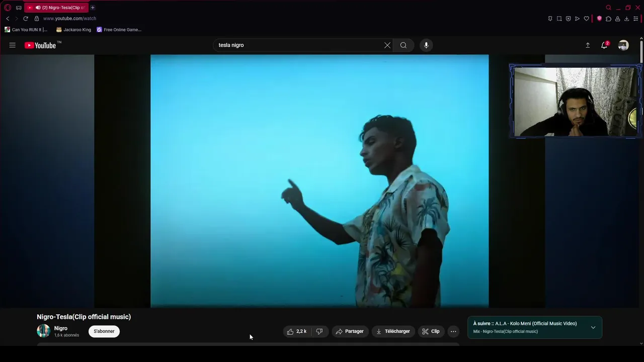Viewport: 644px width, 362px height.
Task: Open the GX Corner gamepad icon
Action: pyautogui.click(x=19, y=8)
